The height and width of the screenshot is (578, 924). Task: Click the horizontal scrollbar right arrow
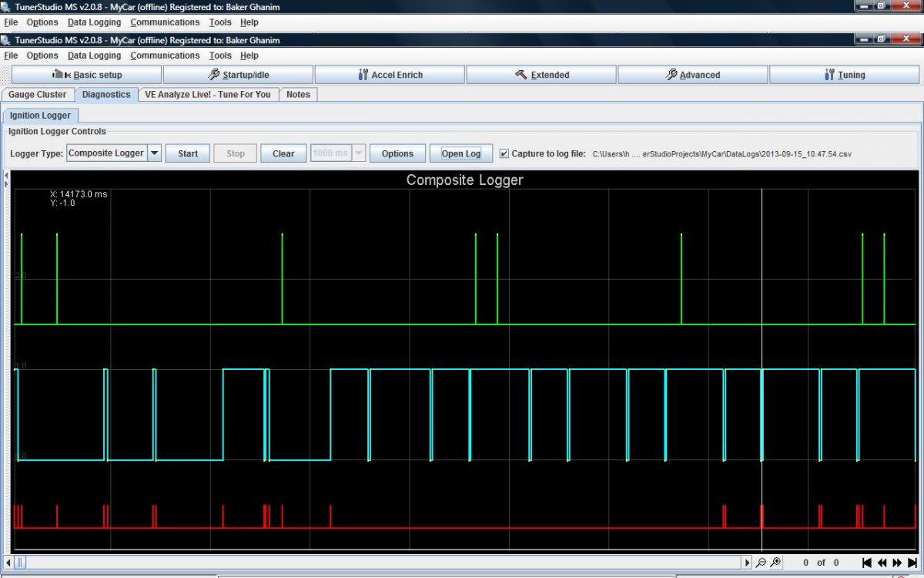pos(747,563)
